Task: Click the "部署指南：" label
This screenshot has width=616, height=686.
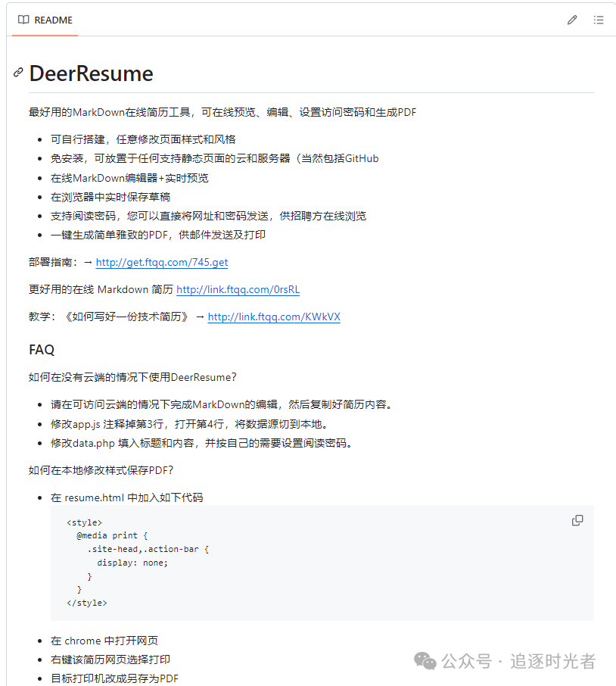Action: point(54,262)
